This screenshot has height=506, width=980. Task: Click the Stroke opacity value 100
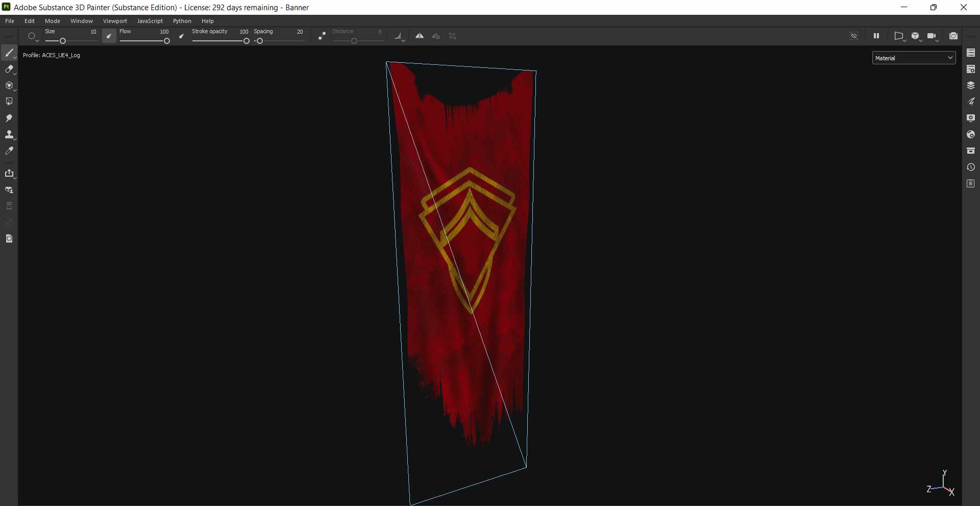(244, 32)
